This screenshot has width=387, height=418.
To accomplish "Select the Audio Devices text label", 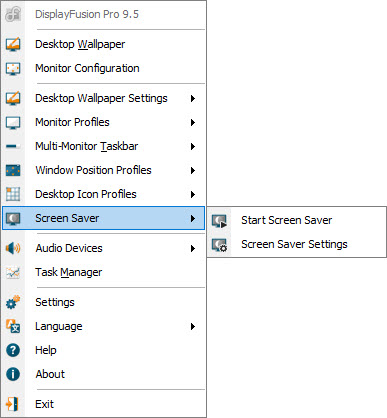I will [x=69, y=248].
